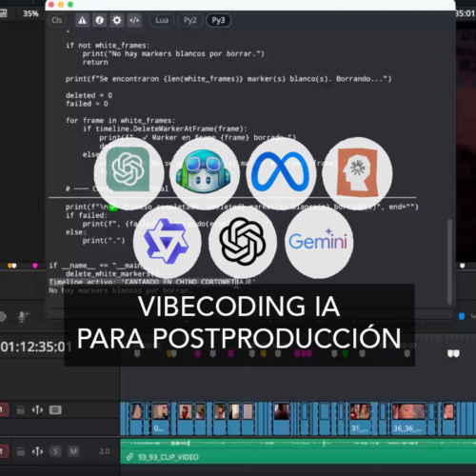Screen dimensions: 476x476
Task: Lock the audio track with its padlock
Action: coord(21,451)
